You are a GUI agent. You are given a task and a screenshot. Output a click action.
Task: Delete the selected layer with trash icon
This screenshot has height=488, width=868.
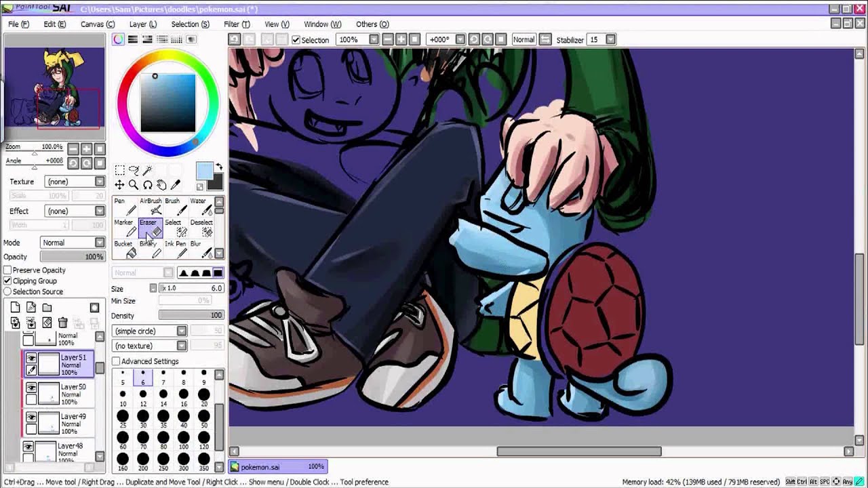(63, 323)
